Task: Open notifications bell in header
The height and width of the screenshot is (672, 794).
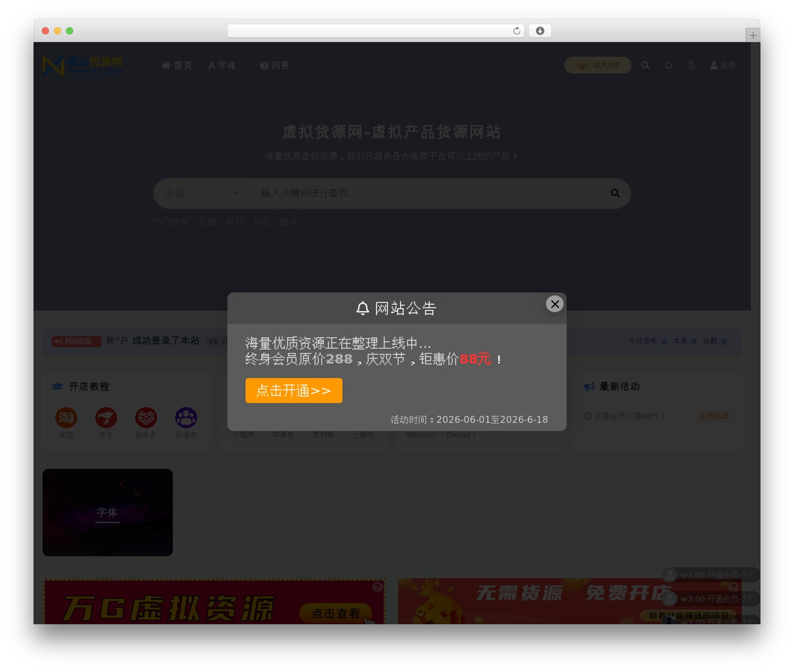Action: click(x=668, y=65)
